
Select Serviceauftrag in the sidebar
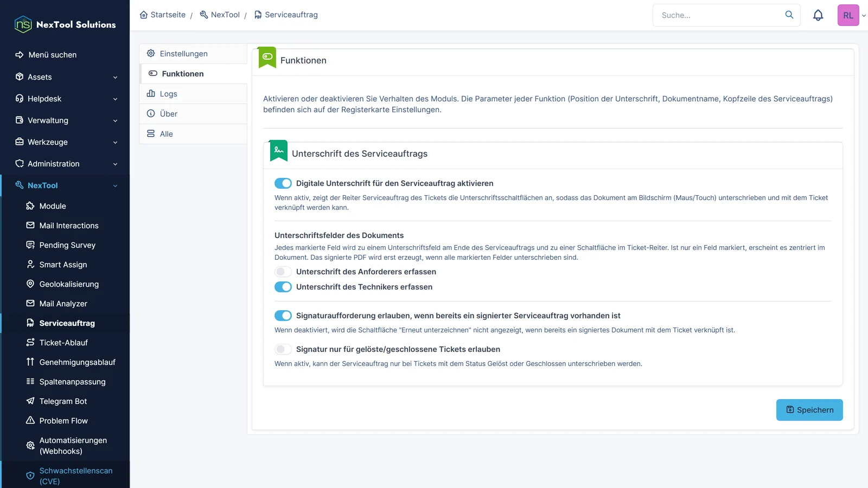(x=65, y=323)
